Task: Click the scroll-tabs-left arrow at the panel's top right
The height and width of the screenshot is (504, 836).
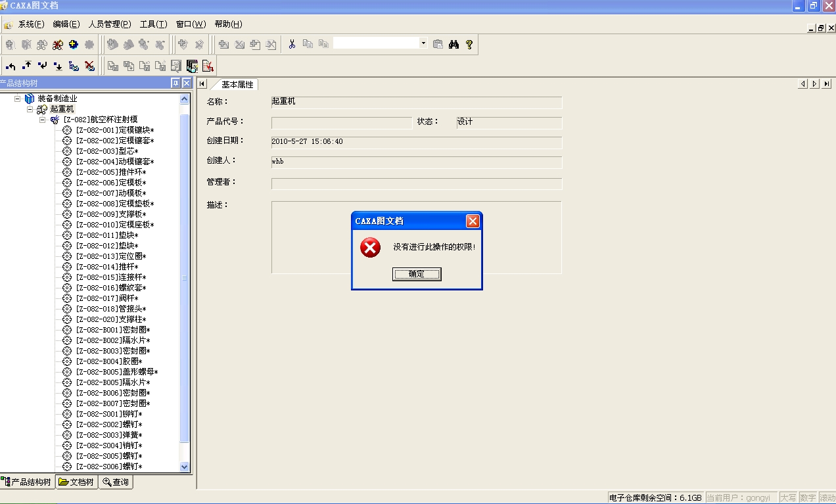Action: coord(803,83)
